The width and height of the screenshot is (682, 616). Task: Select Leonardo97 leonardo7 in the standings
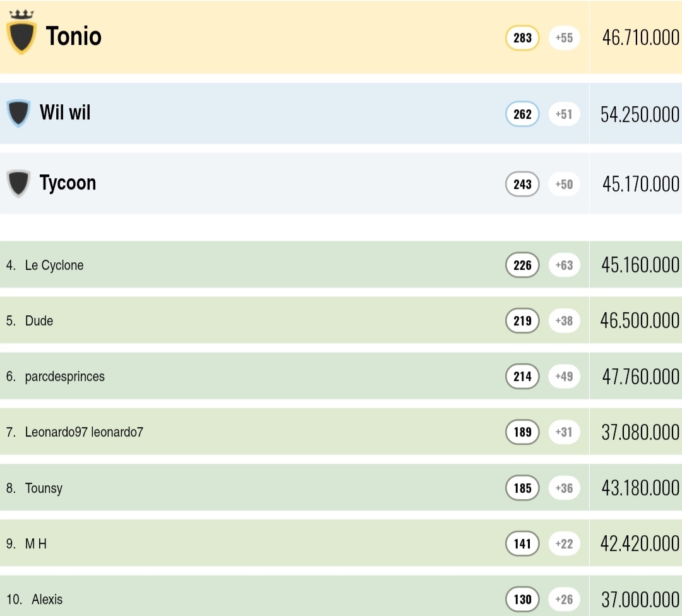pyautogui.click(x=84, y=432)
